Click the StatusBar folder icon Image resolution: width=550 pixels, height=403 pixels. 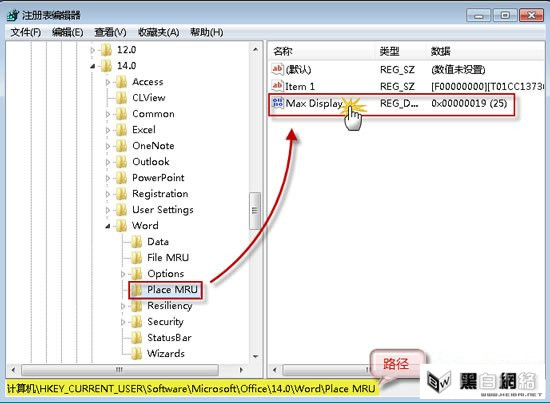136,338
